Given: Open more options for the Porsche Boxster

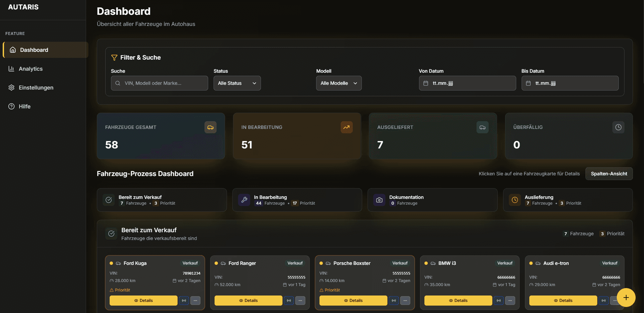Looking at the screenshot, I should (405, 301).
